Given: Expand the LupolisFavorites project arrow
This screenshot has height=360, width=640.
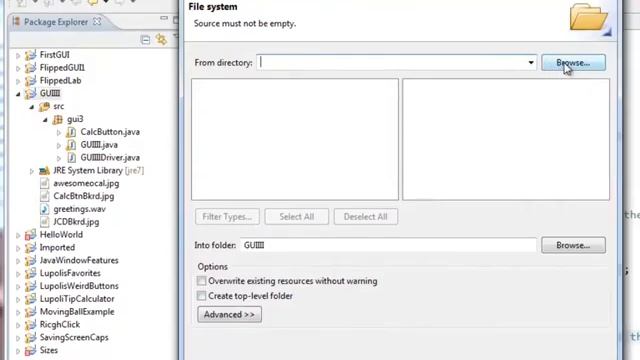Looking at the screenshot, I should pos(18,273).
